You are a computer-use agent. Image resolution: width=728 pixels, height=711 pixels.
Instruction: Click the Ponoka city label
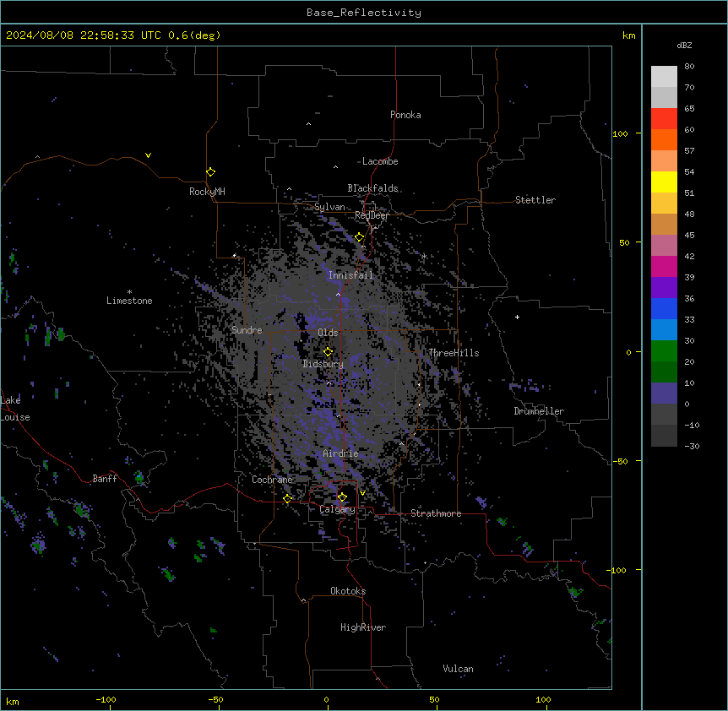click(x=405, y=115)
